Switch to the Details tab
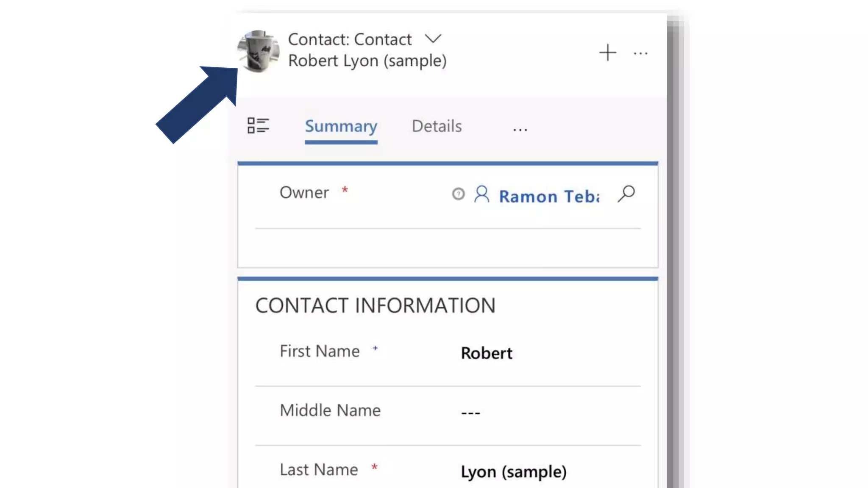 click(x=437, y=126)
